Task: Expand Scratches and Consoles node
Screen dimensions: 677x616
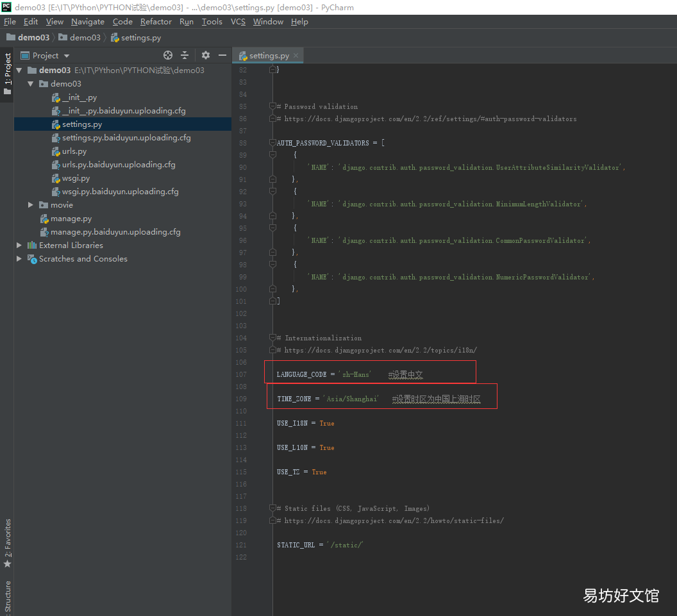Action: click(x=19, y=258)
